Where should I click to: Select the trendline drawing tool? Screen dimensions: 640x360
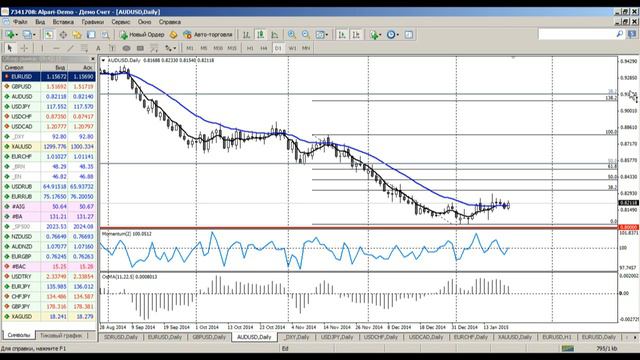pyautogui.click(x=70, y=48)
